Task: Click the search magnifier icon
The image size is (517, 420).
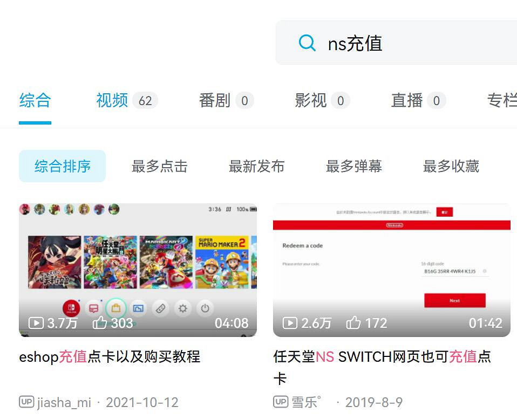Action: click(307, 42)
